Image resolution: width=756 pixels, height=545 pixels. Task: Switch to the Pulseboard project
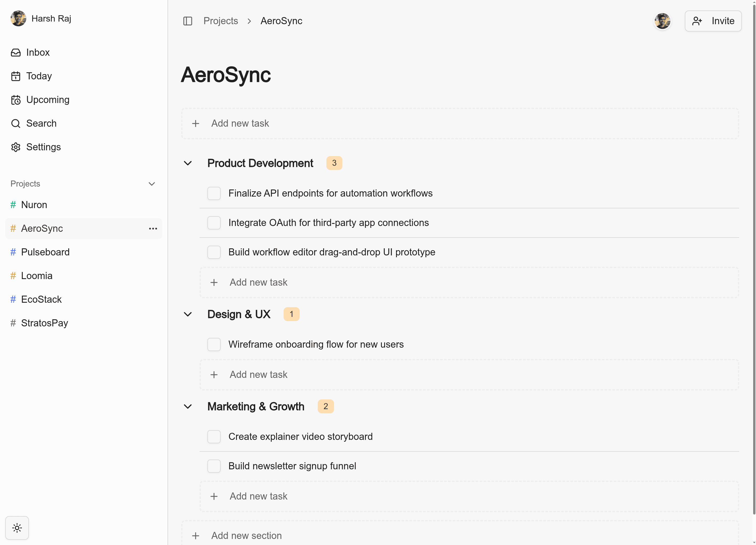tap(45, 252)
